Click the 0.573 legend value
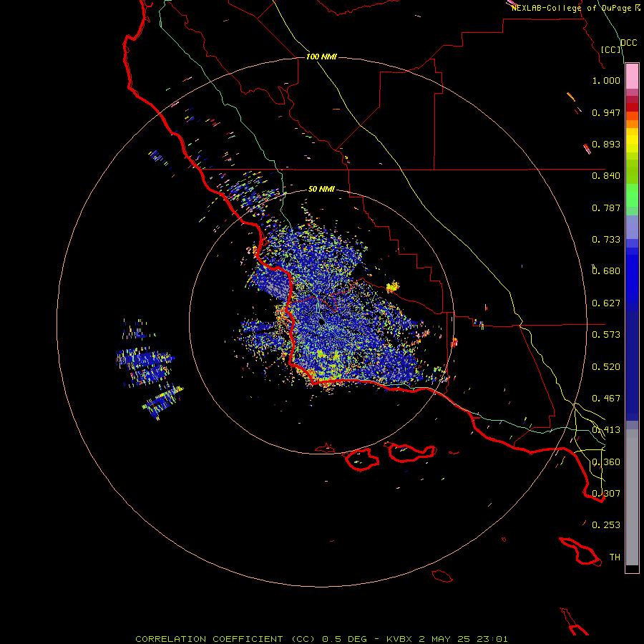This screenshot has height=644, width=644. pyautogui.click(x=606, y=335)
